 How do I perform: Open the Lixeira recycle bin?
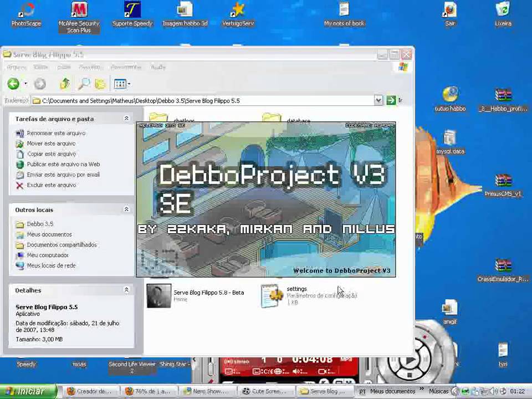pyautogui.click(x=503, y=14)
